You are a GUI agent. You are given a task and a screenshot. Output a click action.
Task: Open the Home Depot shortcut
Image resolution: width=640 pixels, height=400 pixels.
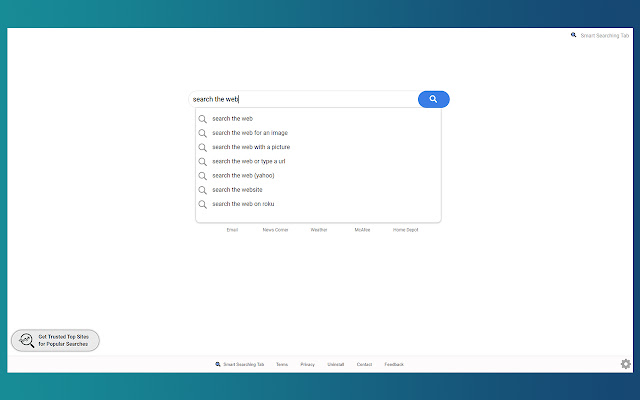click(405, 230)
